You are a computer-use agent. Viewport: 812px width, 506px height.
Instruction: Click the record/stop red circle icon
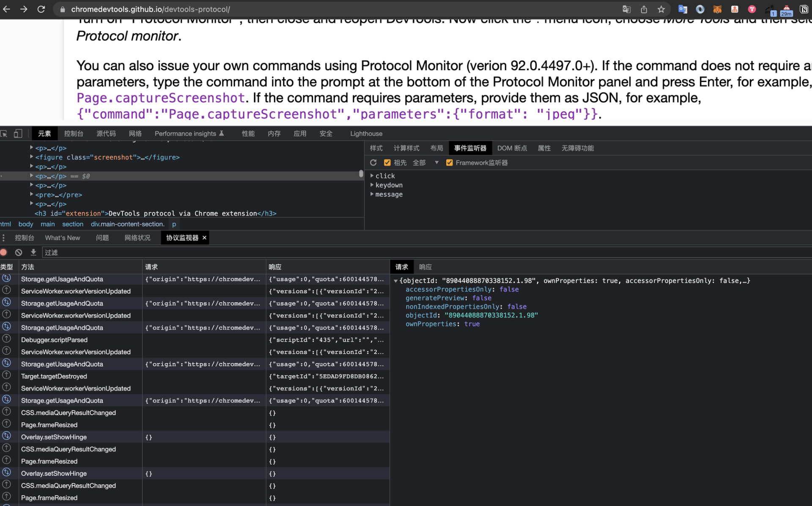click(5, 252)
